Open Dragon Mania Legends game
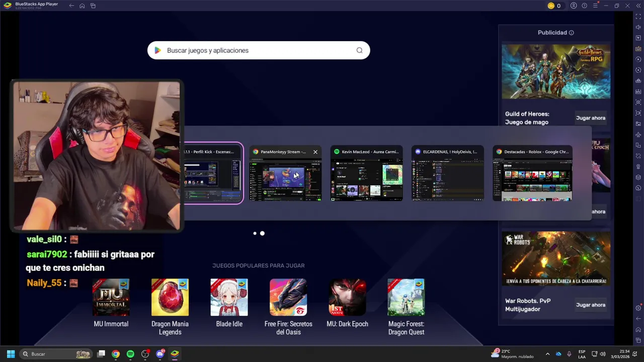The image size is (644, 362). point(170,307)
